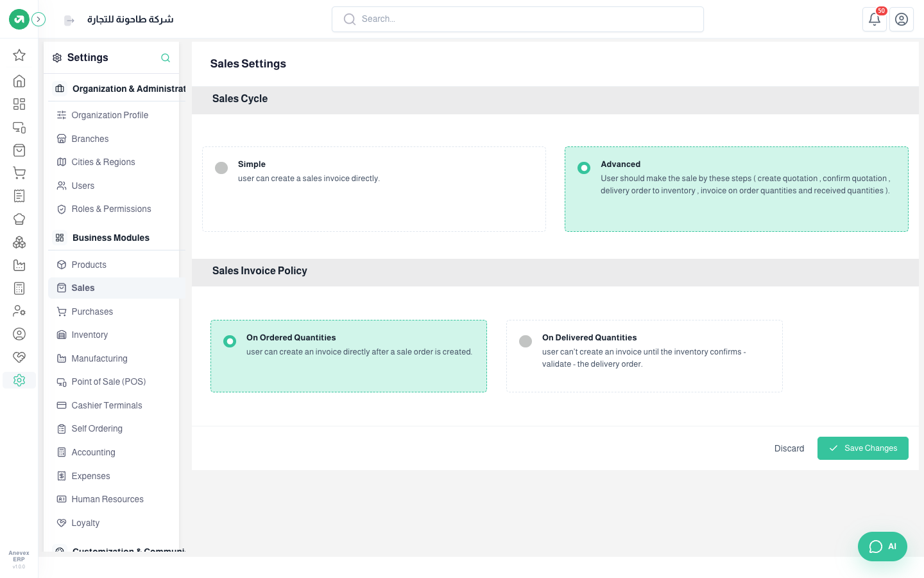Viewport: 924px width, 578px height.
Task: Click Save Changes button
Action: click(x=862, y=448)
